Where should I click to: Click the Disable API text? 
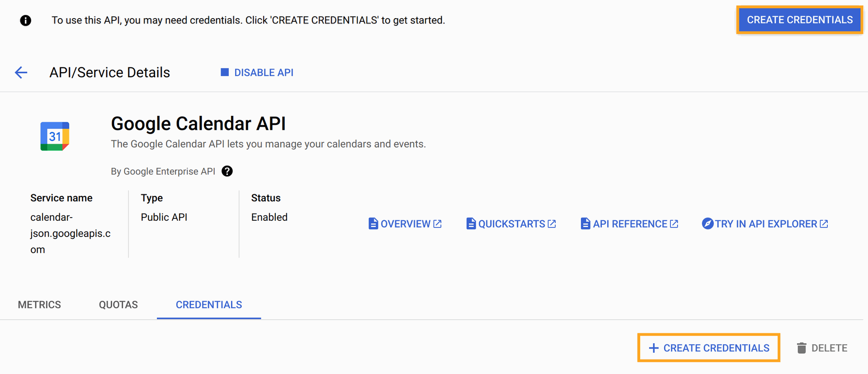(x=264, y=72)
